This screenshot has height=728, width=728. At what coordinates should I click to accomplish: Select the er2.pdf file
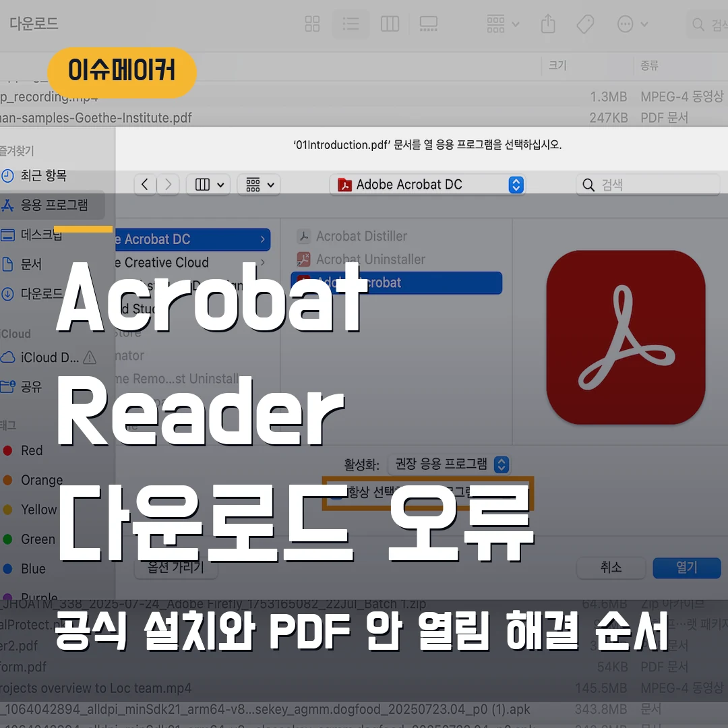19,645
